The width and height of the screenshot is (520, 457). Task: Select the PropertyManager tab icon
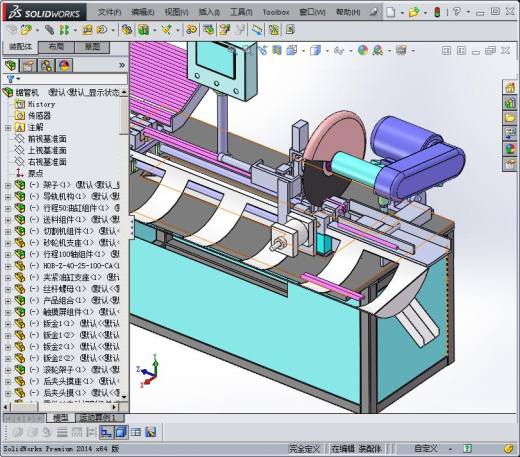pyautogui.click(x=28, y=66)
